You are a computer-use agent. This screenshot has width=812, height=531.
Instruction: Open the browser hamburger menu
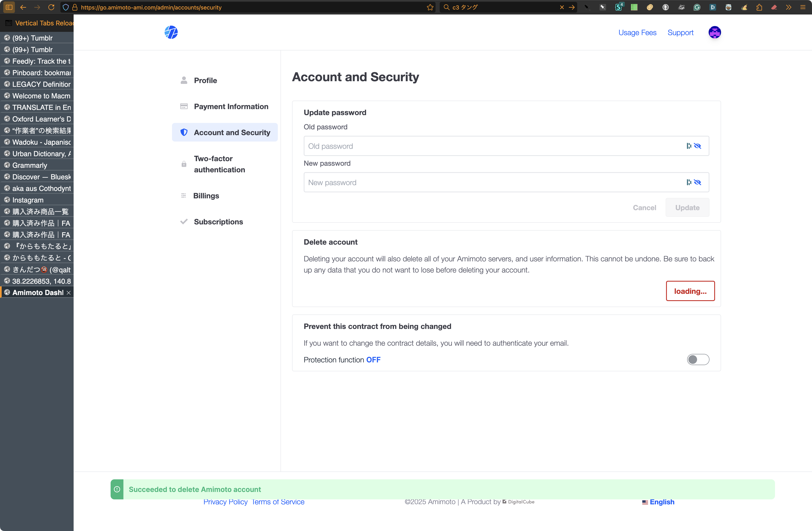(x=802, y=7)
